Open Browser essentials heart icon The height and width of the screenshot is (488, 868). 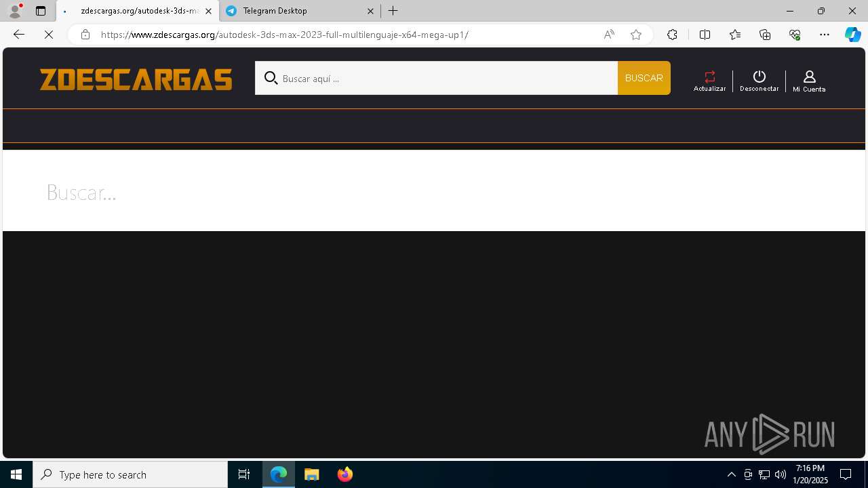click(x=795, y=35)
